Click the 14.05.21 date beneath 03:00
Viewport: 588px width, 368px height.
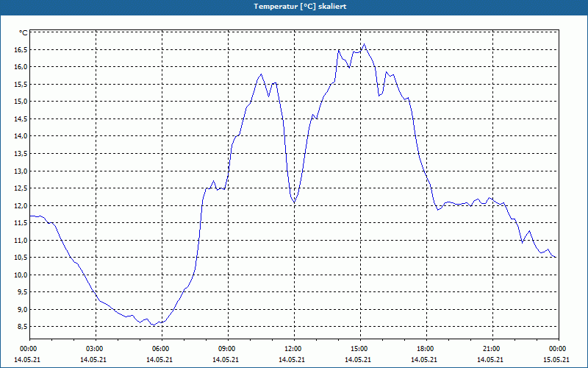93,360
